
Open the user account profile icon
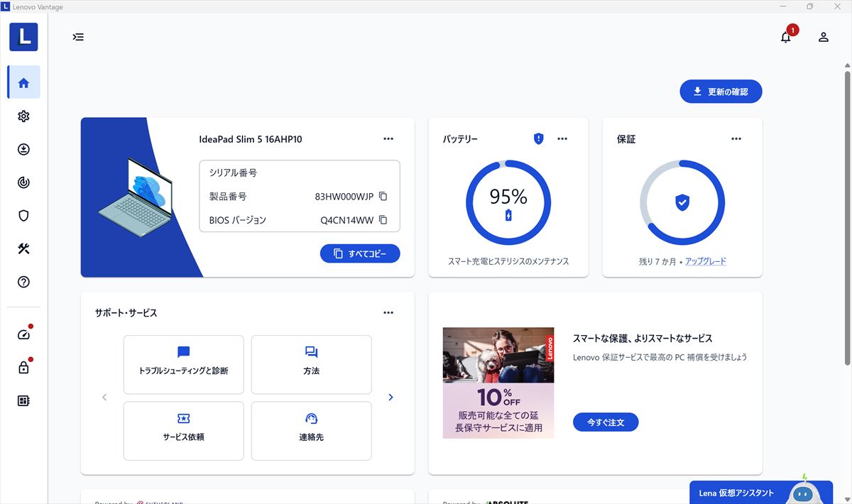coord(824,37)
